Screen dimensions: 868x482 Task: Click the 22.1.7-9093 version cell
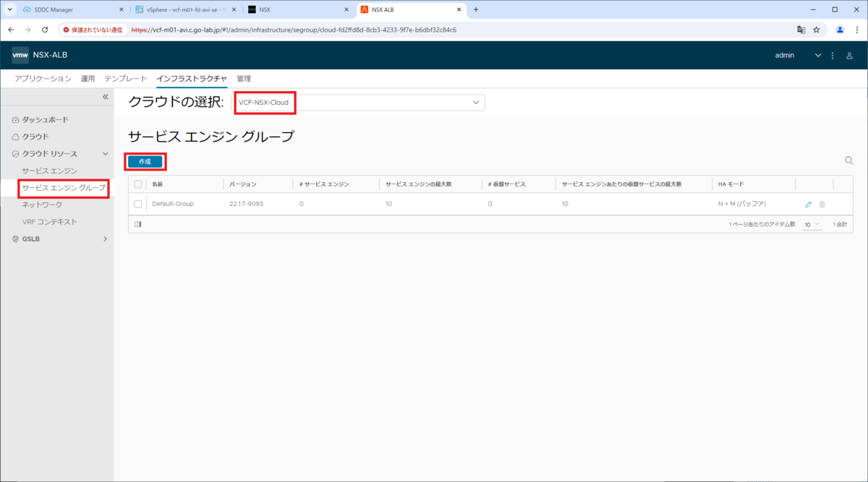point(246,205)
